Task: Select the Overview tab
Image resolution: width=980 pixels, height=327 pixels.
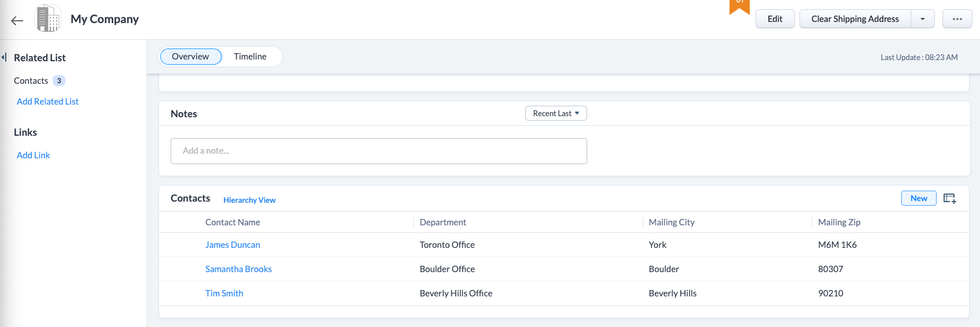Action: click(x=190, y=57)
